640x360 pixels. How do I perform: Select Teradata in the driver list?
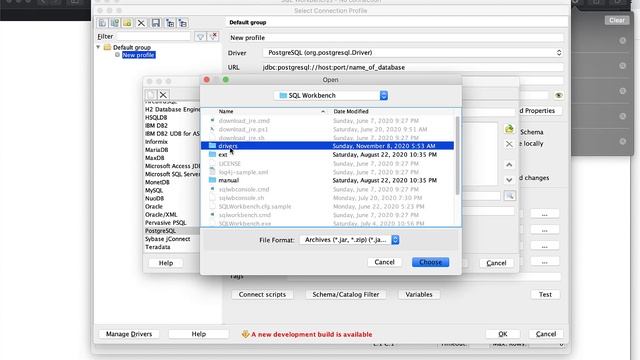pyautogui.click(x=158, y=247)
